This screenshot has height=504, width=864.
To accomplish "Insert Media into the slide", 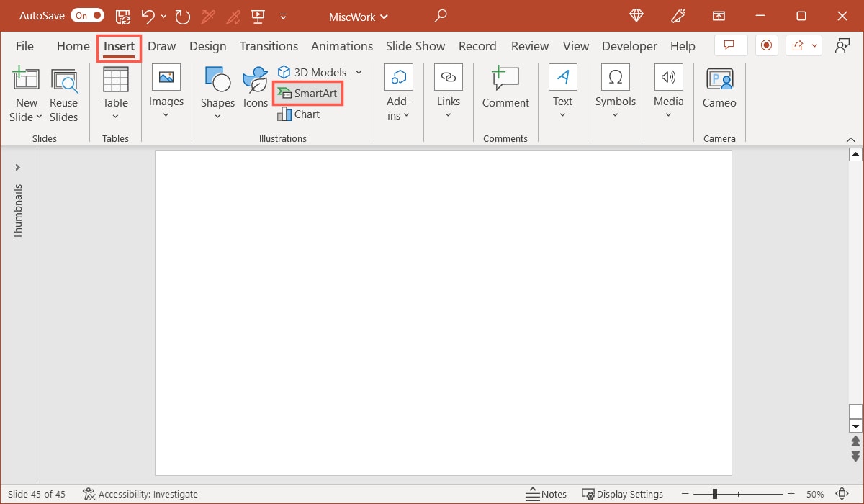I will pos(668,90).
